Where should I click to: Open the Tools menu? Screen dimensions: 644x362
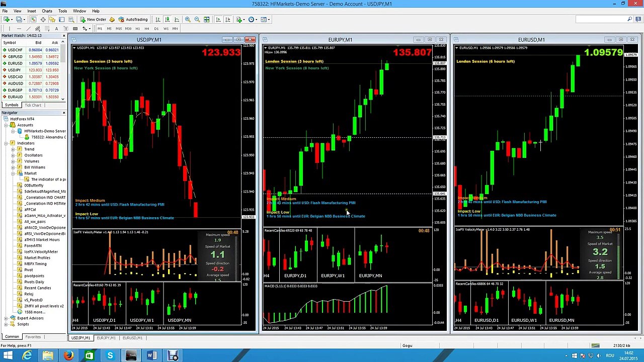pos(62,11)
